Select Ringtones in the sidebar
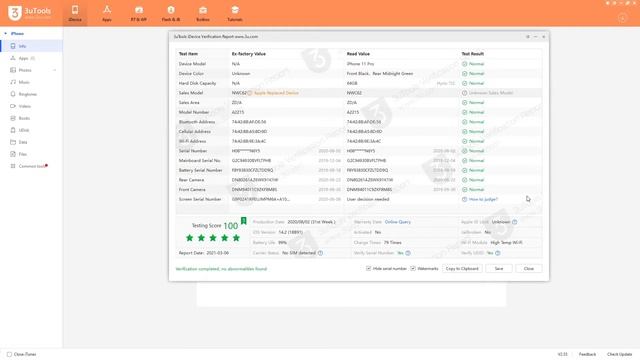Image resolution: width=640 pixels, height=360 pixels. tap(31, 94)
